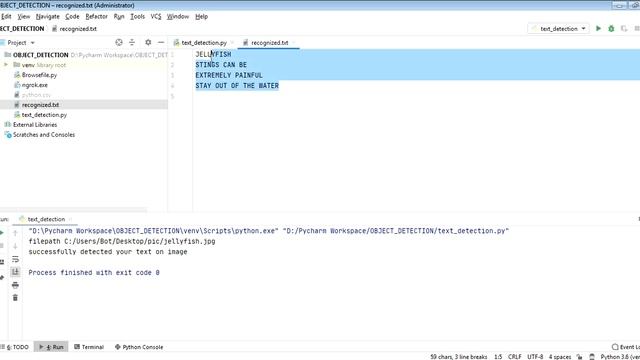Switch to the recognized.txt editor tab
The image size is (640, 360).
(269, 42)
